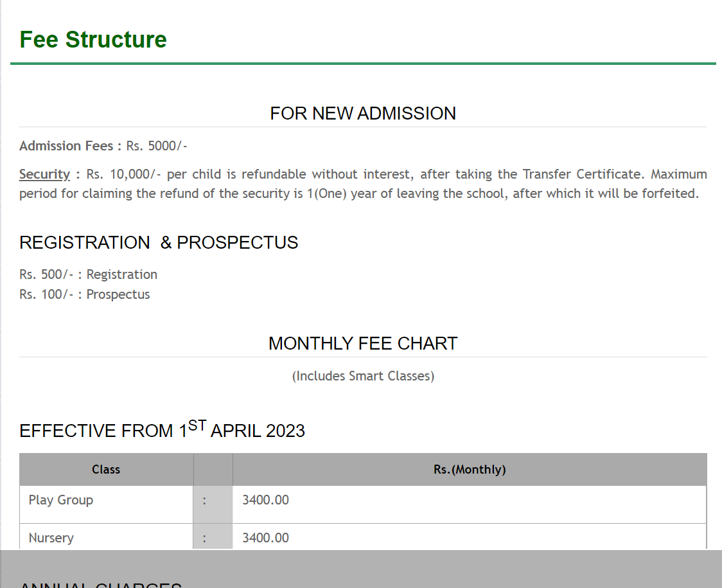The image size is (722, 588).
Task: Click the Play Group fee 3400.00
Action: [265, 500]
